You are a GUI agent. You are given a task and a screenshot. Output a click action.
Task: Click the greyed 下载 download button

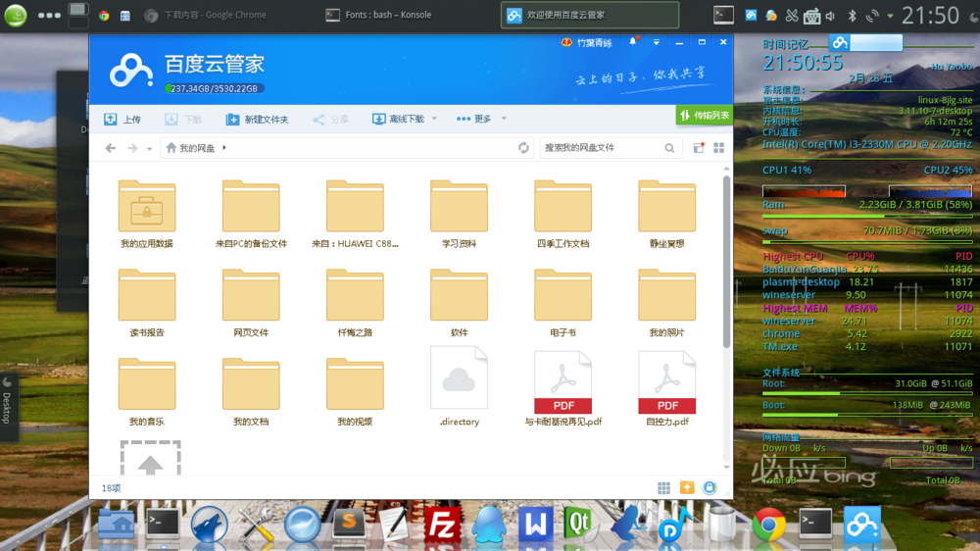[184, 119]
